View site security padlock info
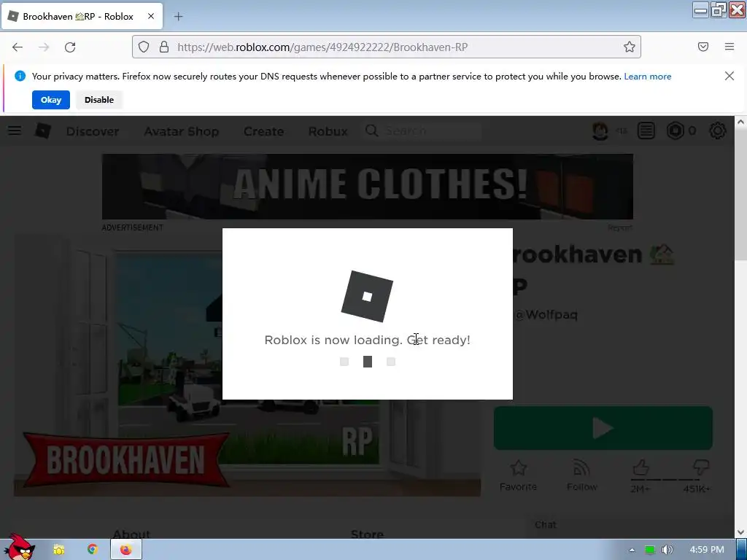747x560 pixels. click(x=164, y=47)
